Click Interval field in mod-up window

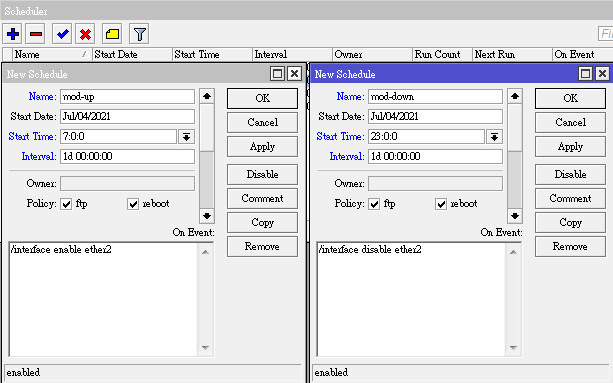pyautogui.click(x=127, y=156)
